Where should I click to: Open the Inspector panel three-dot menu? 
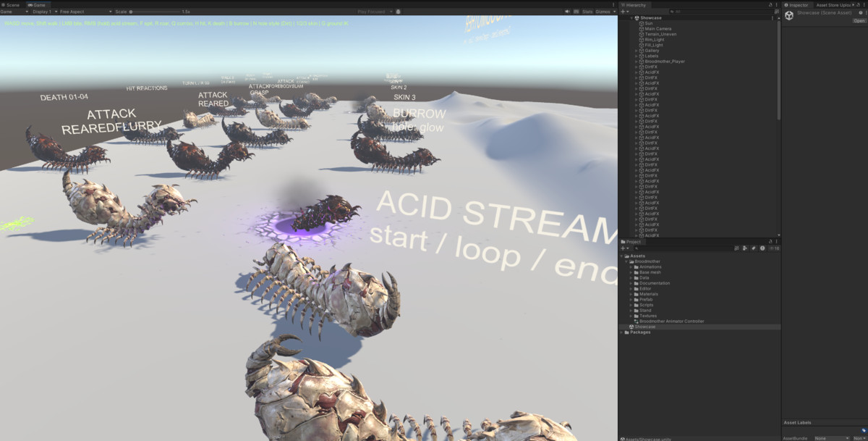point(863,5)
